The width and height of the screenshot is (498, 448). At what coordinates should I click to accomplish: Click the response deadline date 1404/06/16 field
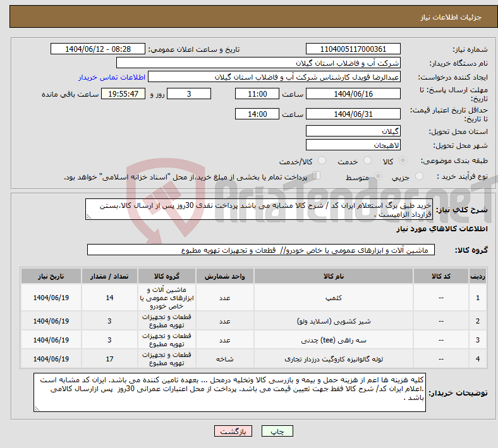point(353,94)
